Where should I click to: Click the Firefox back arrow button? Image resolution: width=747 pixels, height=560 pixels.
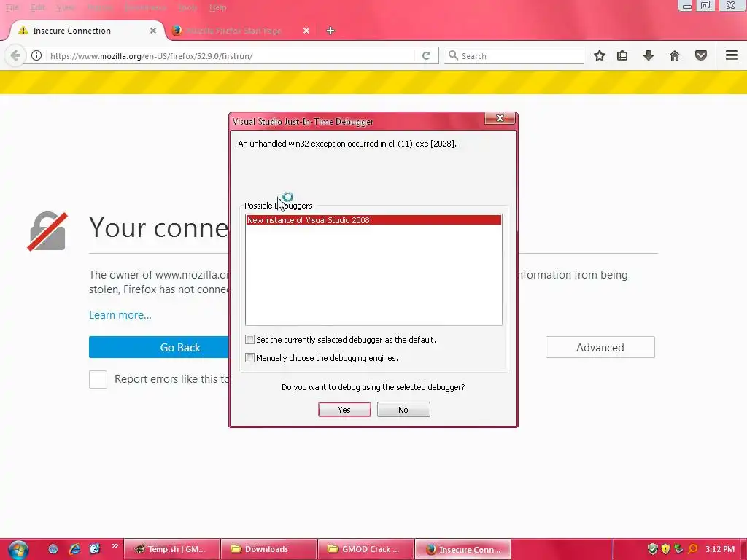[x=15, y=55]
